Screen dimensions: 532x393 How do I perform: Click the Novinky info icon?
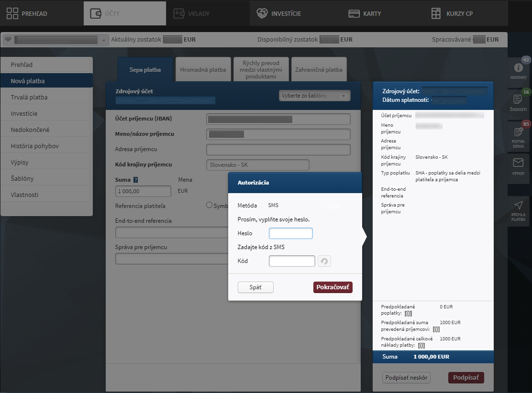pyautogui.click(x=518, y=68)
